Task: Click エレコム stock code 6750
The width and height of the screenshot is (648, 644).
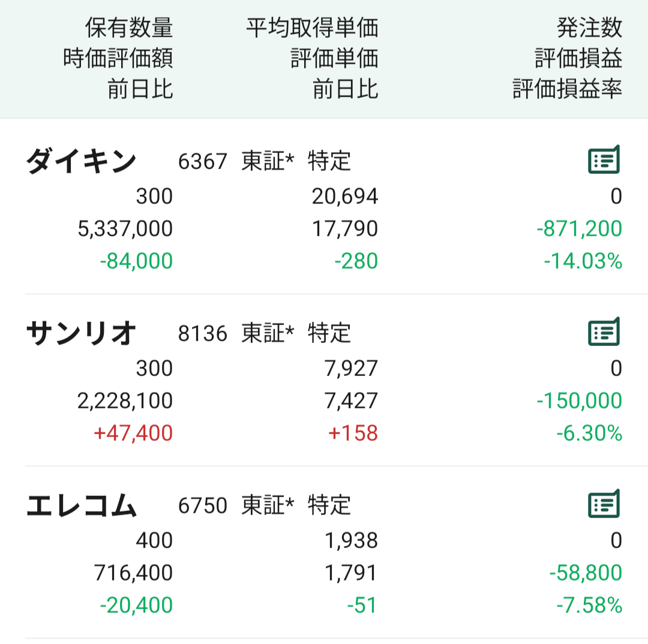Action: click(x=203, y=505)
